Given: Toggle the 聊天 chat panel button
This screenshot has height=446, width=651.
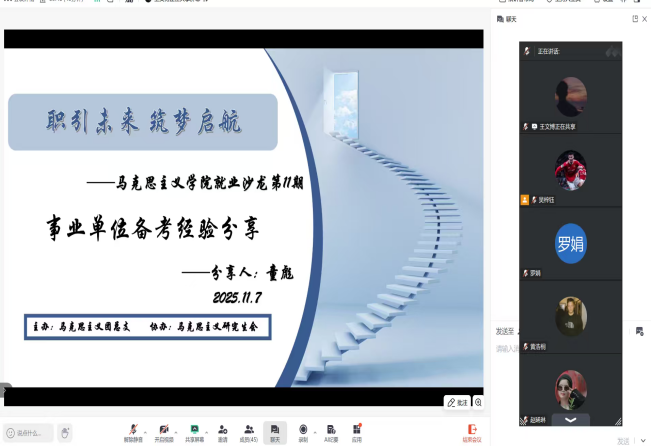Looking at the screenshot, I should coord(275,429).
